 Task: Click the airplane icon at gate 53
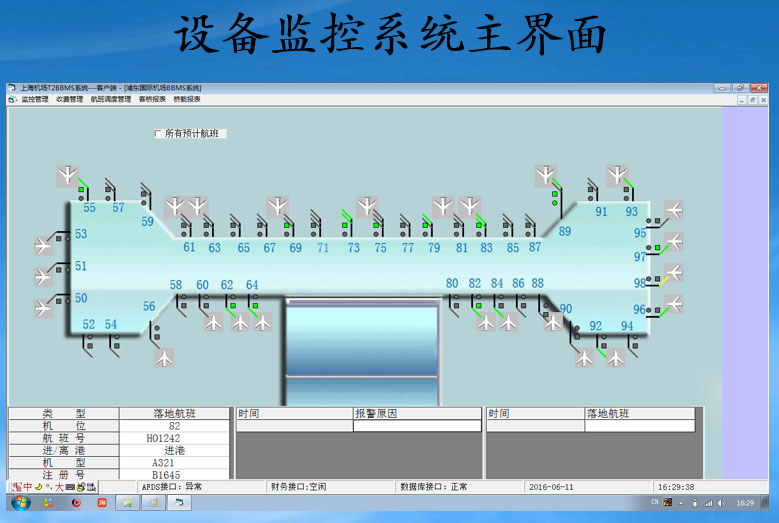[43, 245]
